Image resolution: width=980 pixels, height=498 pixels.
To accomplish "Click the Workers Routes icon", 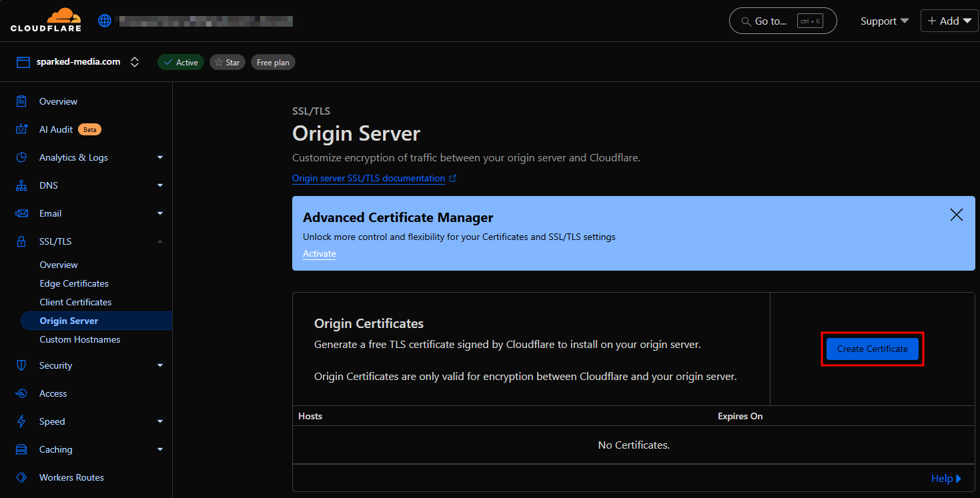I will pyautogui.click(x=22, y=477).
